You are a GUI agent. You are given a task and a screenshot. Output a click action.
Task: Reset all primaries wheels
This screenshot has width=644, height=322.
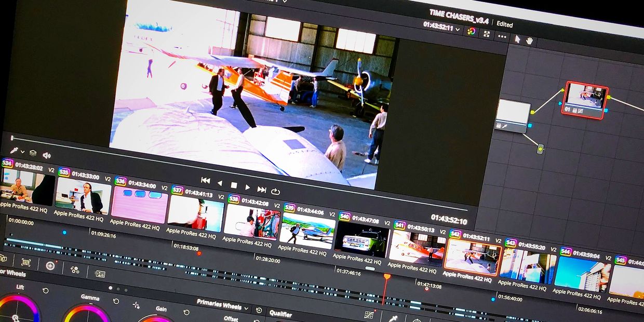pos(259,310)
